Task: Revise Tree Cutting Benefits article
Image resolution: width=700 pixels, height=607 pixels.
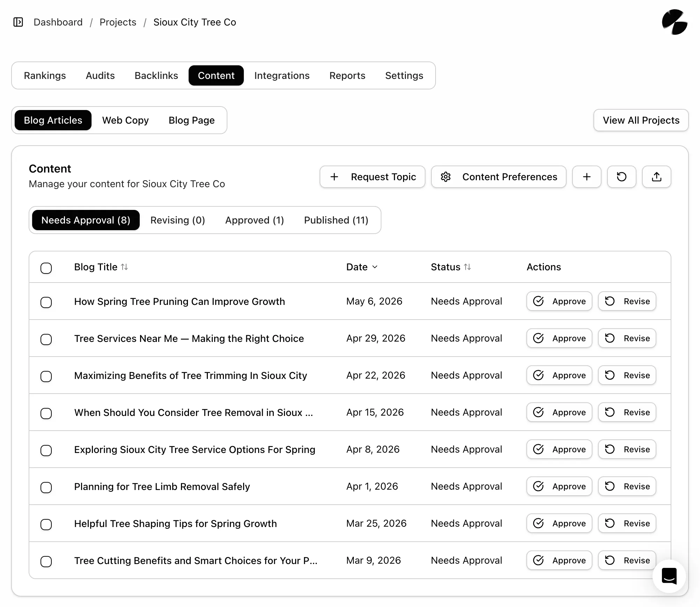Action: pyautogui.click(x=627, y=560)
